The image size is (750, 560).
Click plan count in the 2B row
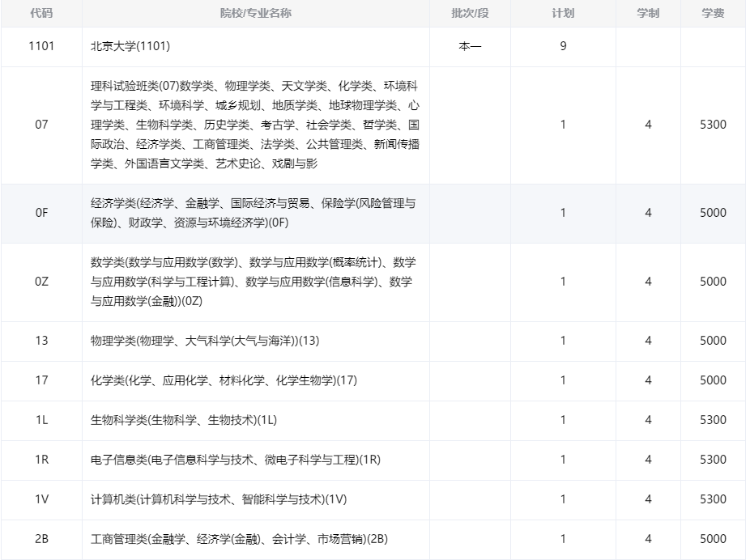(x=563, y=539)
